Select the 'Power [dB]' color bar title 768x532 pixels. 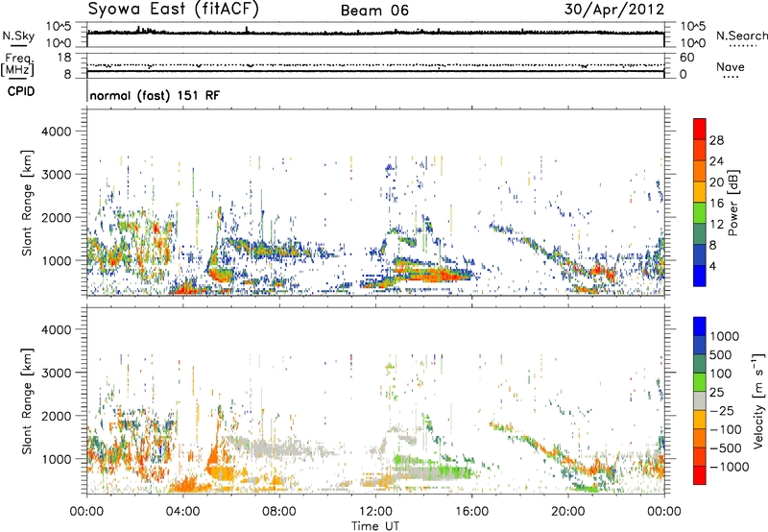[x=732, y=203]
